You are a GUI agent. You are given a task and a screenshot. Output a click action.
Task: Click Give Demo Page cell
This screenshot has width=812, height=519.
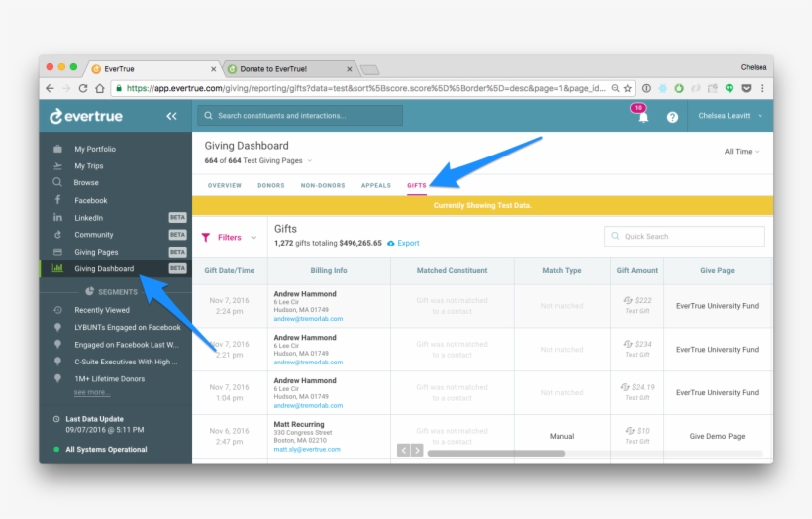pos(717,436)
